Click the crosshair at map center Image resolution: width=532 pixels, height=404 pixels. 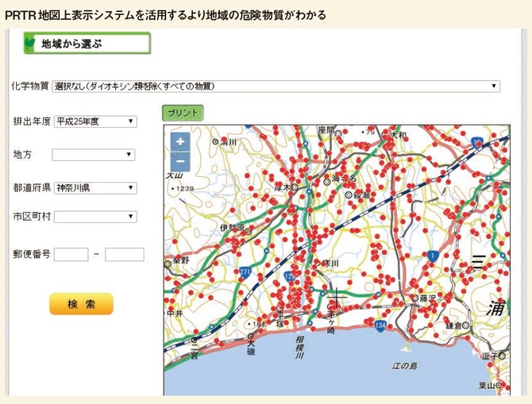click(x=337, y=299)
